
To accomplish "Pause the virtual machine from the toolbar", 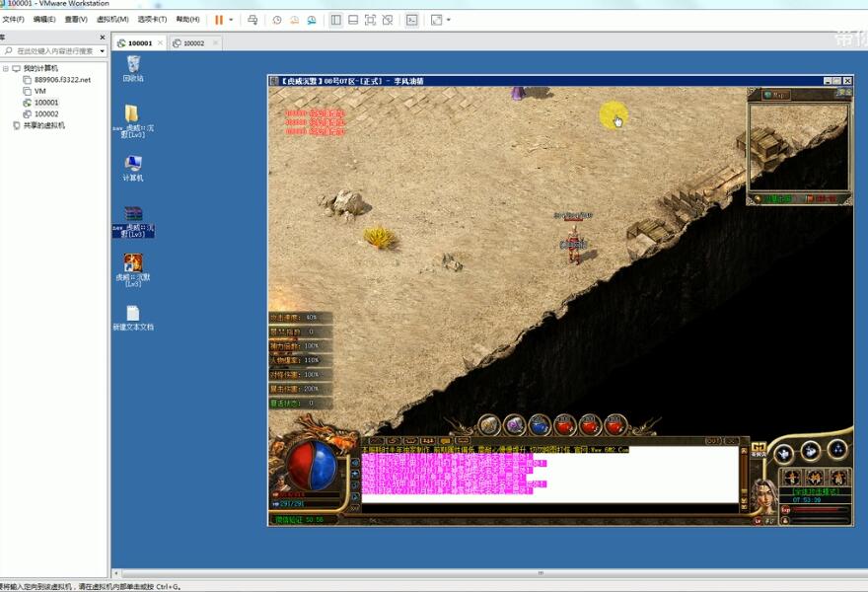I will point(219,20).
